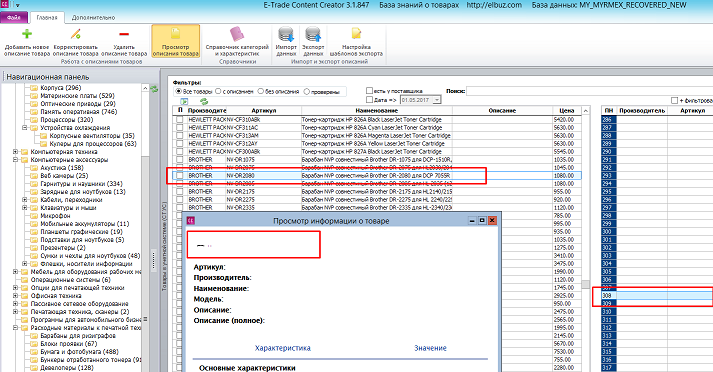This screenshot has width=713, height=372.
Task: Click folder icon of 'Офисная техника'
Action: coord(25,296)
